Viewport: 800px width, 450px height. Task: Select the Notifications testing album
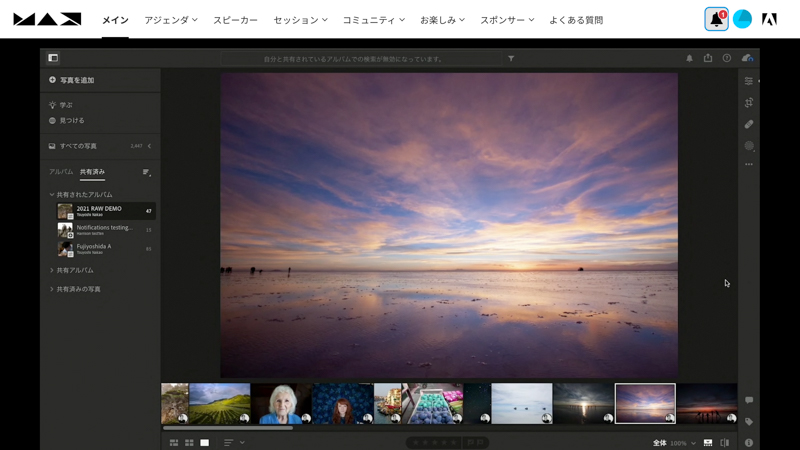pos(106,230)
